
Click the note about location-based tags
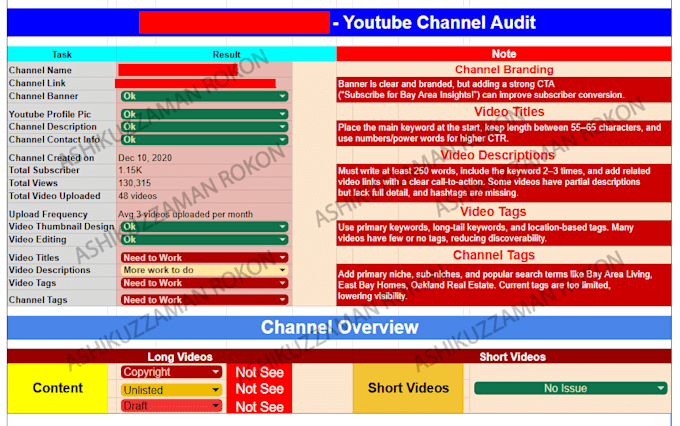[503, 233]
